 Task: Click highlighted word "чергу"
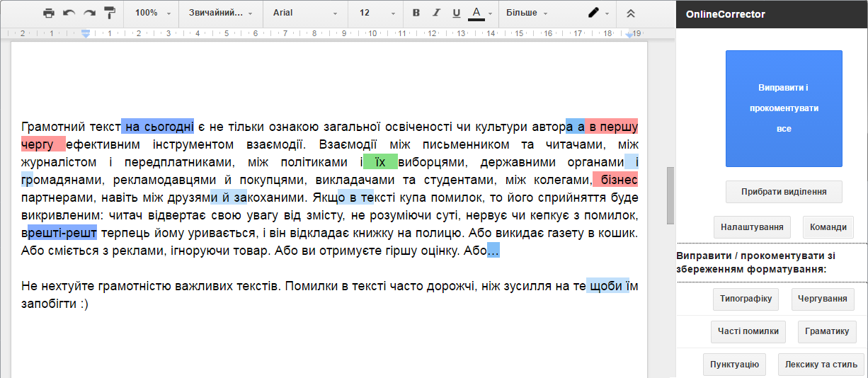(38, 144)
